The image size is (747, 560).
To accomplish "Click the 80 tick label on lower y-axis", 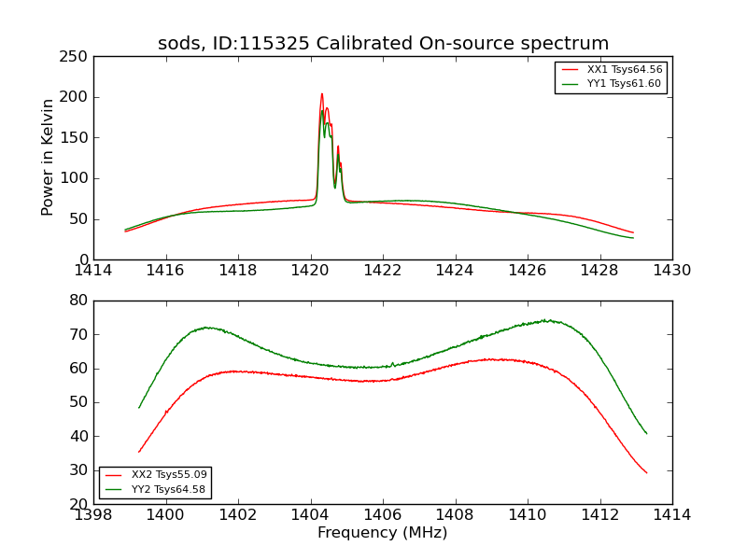I will point(78,301).
